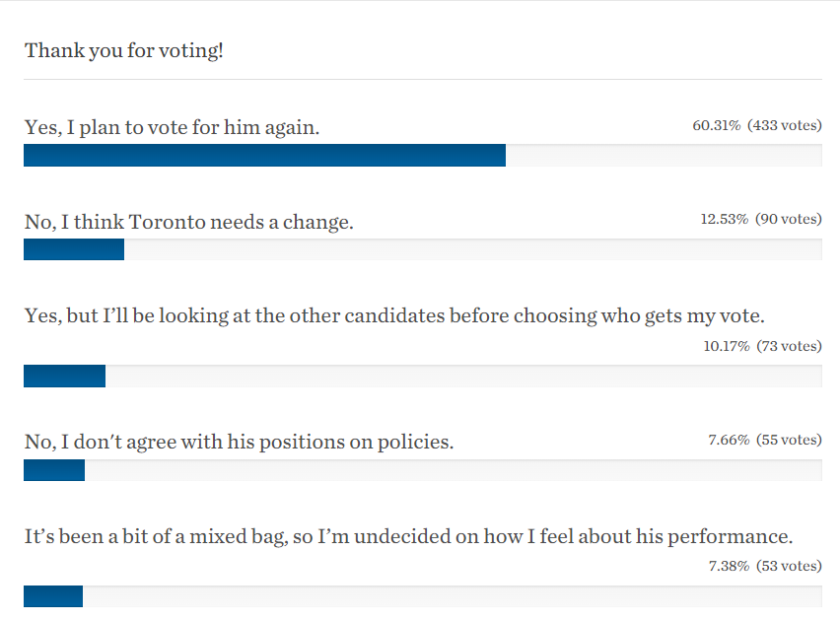Click the blue 10.17% result bar
The height and width of the screenshot is (620, 840).
64,376
